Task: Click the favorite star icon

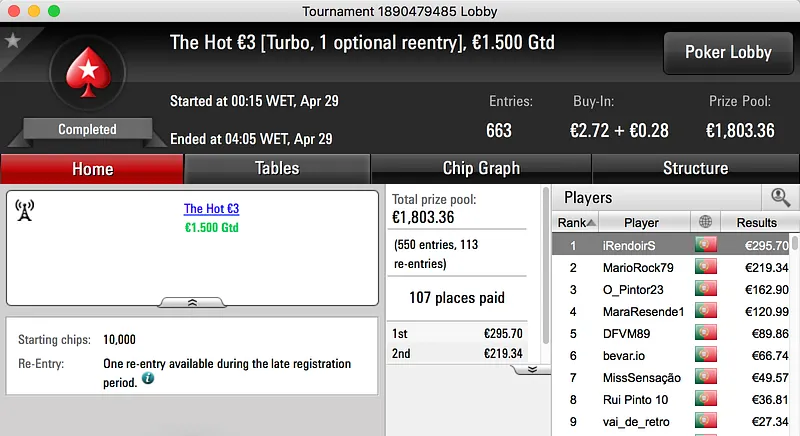Action: pos(13,41)
